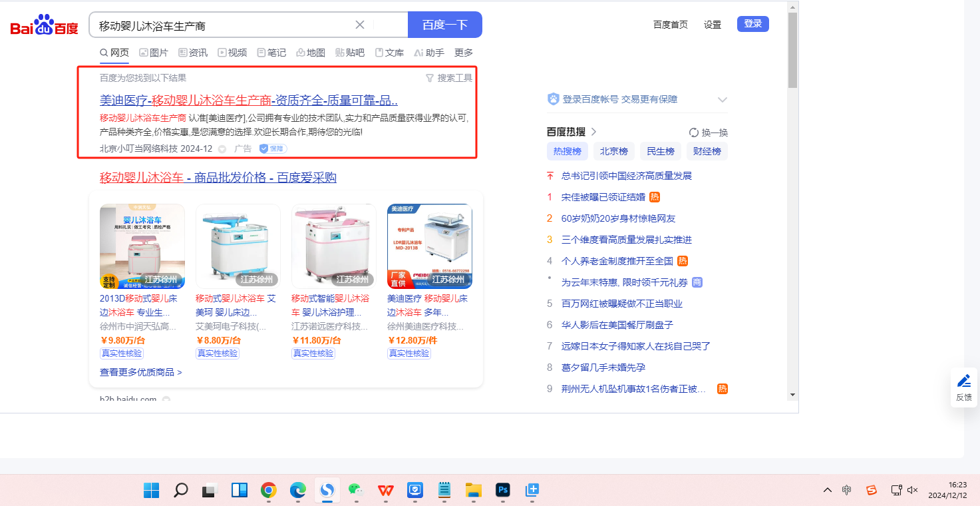Show hidden tray icons via up arrow
980x506 pixels.
[x=828, y=490]
